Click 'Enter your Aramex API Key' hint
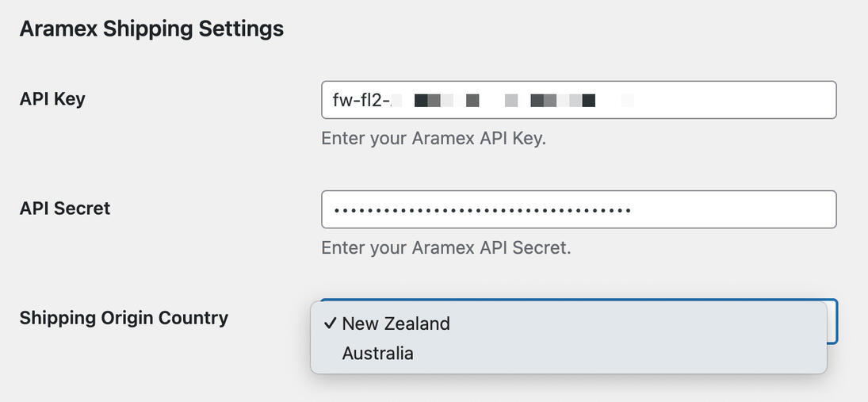Viewport: 868px width, 402px height. pyautogui.click(x=434, y=138)
